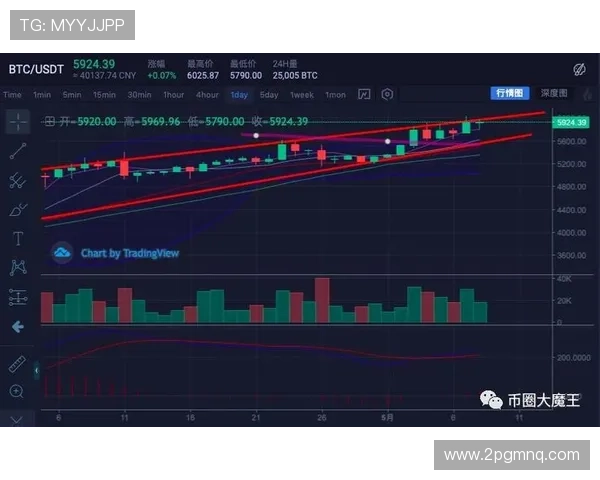The height and width of the screenshot is (480, 600).
Task: Click the ≈ 40137.74 CNY conversion value
Action: (x=104, y=75)
